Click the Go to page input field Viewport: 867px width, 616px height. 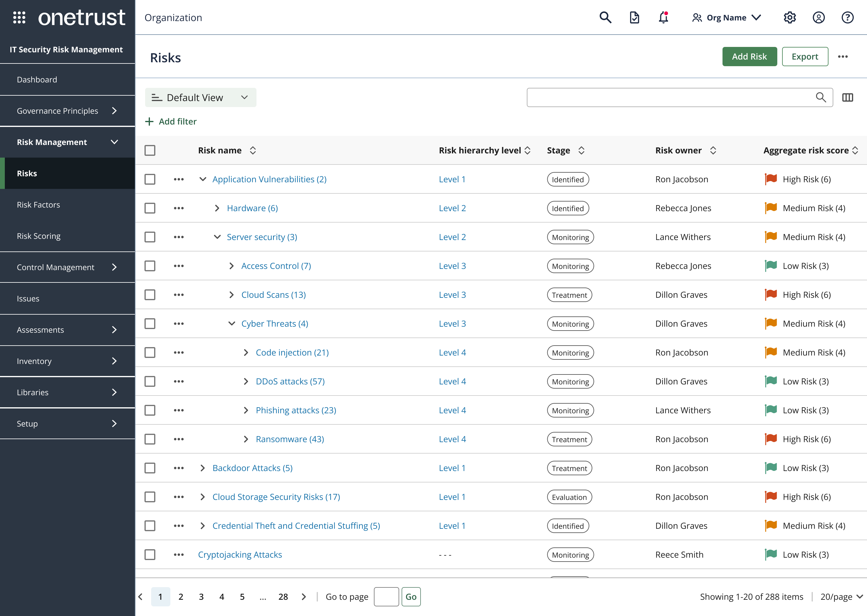click(x=386, y=597)
